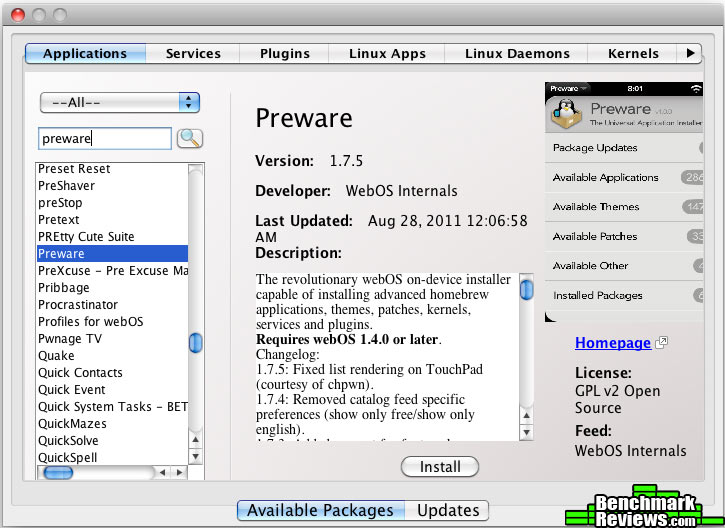Switch to the Services tab
The width and height of the screenshot is (725, 528).
click(x=193, y=53)
